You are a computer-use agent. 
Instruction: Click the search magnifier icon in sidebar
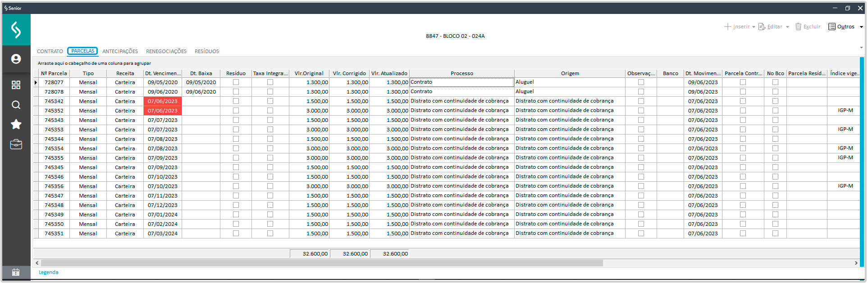16,105
